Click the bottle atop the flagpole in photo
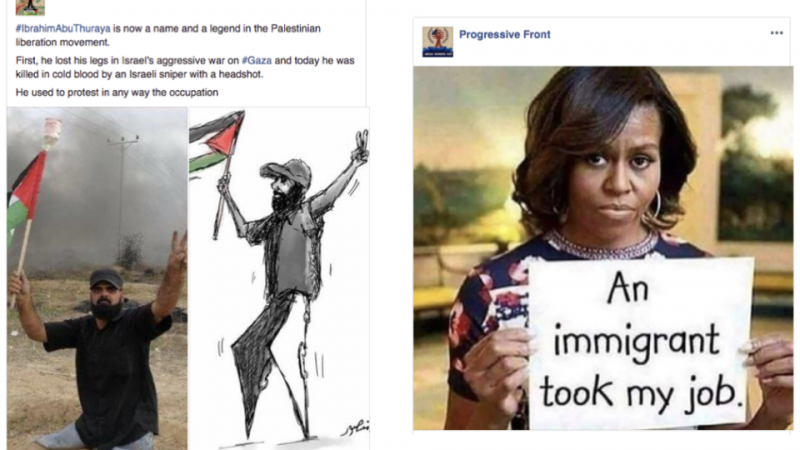Screen dimensions: 800x450 pyautogui.click(x=52, y=132)
